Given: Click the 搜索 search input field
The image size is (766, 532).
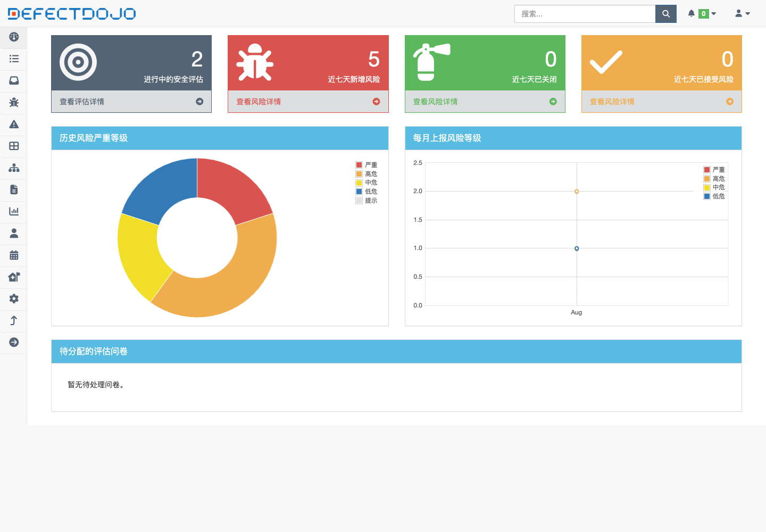Looking at the screenshot, I should click(x=585, y=14).
